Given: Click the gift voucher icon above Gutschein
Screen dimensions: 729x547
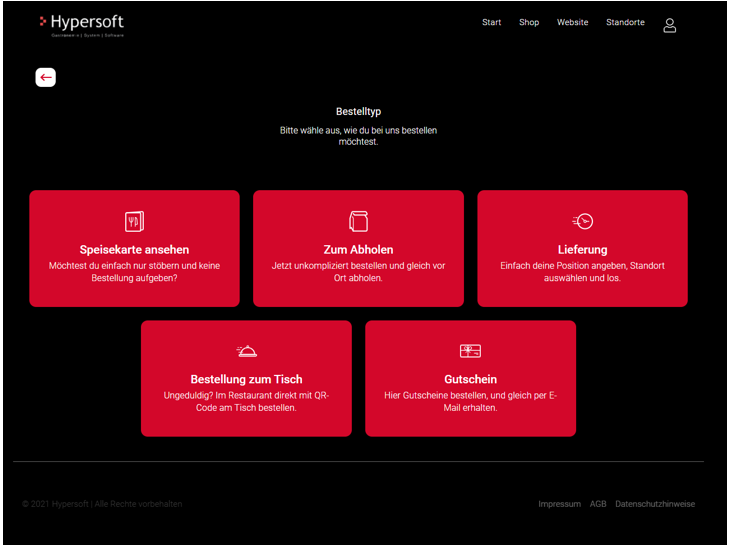Looking at the screenshot, I should pos(470,351).
